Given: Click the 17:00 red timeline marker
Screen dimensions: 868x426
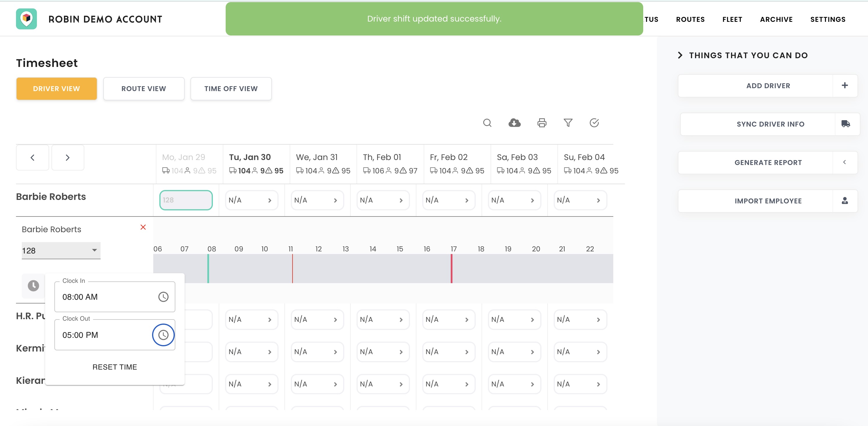Looking at the screenshot, I should point(452,268).
